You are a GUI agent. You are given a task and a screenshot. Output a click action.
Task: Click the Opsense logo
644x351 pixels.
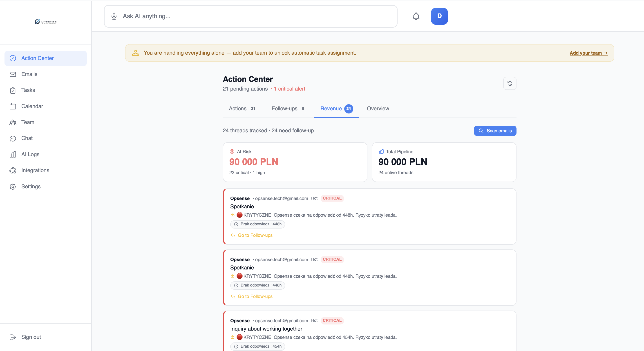click(45, 22)
